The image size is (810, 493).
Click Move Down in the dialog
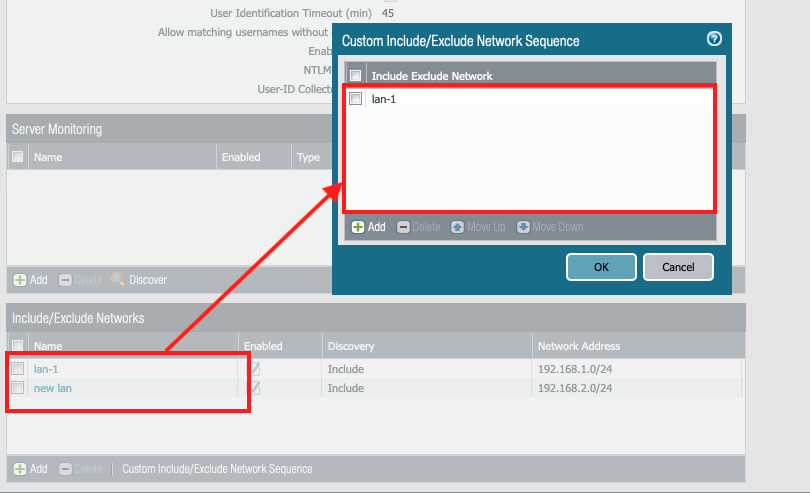pos(550,227)
